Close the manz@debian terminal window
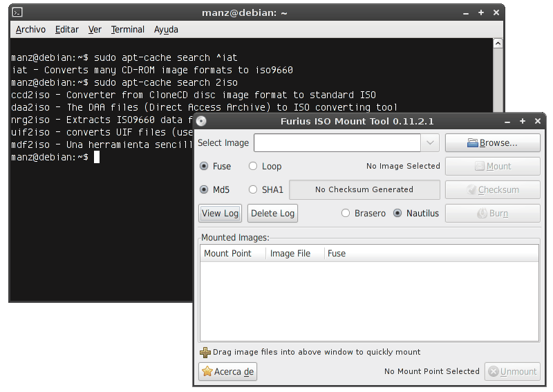 tap(496, 12)
